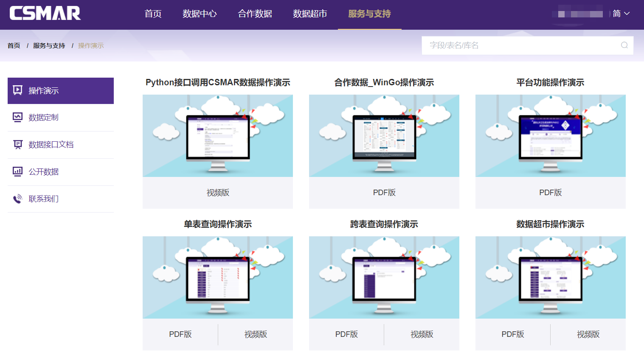
Task: Click the 操作演示 sidebar icon
Action: tap(17, 90)
